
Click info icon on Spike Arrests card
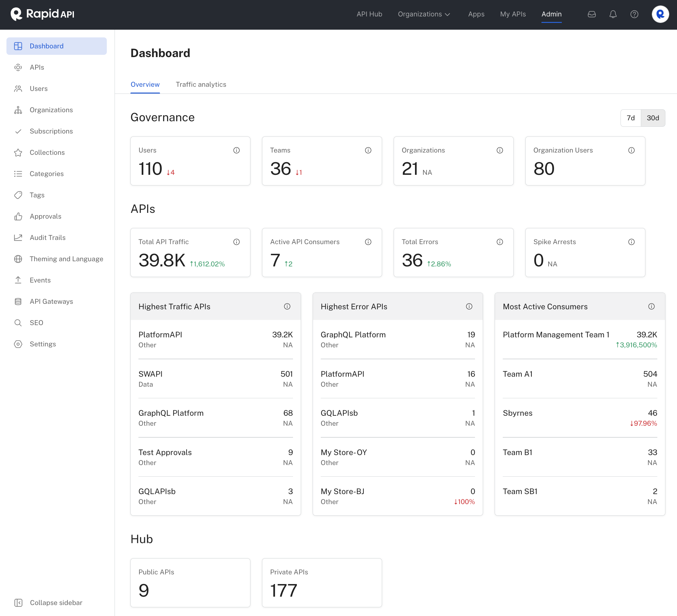(x=631, y=242)
